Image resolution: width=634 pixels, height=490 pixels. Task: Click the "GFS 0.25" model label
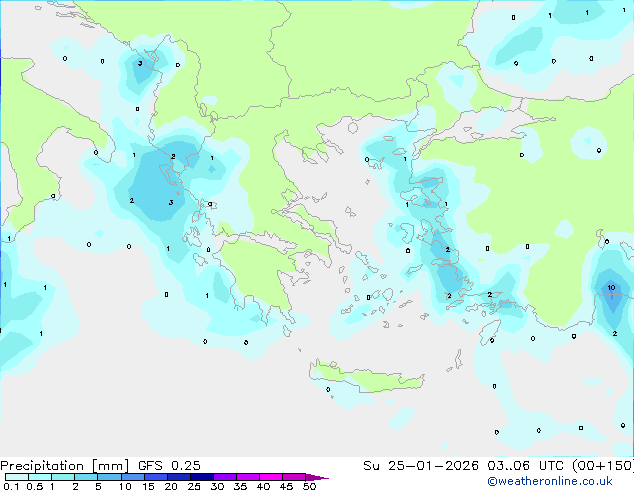[169, 466]
